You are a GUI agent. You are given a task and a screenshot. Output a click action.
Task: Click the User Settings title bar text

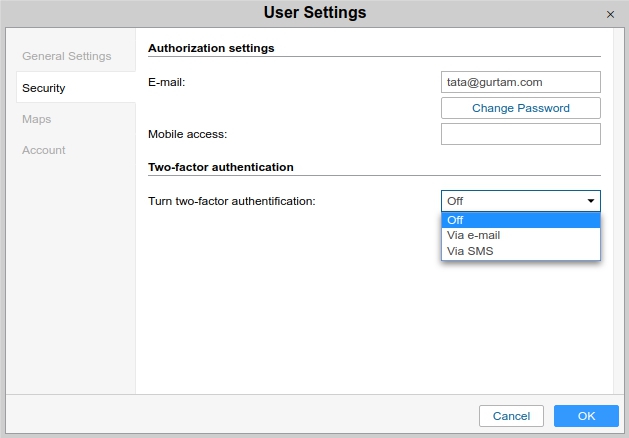314,13
